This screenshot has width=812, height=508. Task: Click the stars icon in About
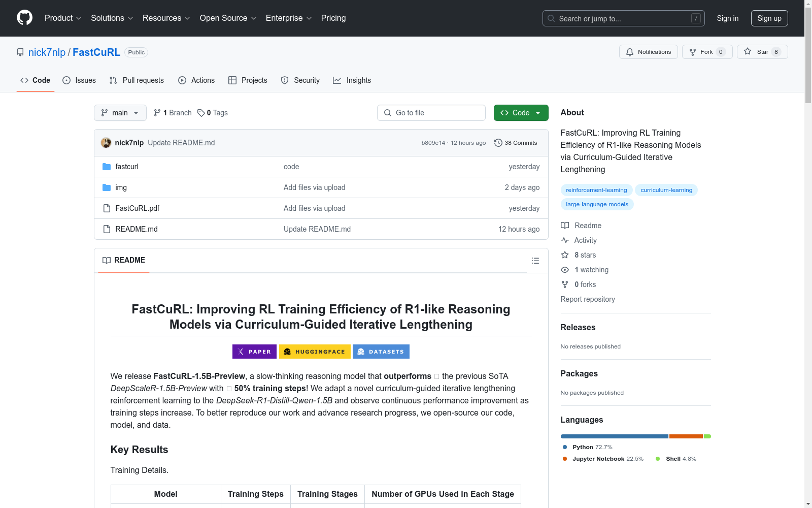pyautogui.click(x=565, y=255)
